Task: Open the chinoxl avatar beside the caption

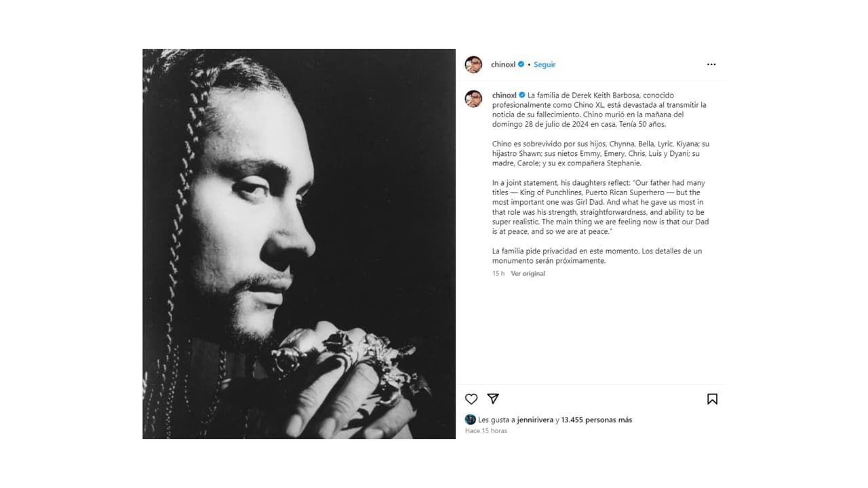Action: point(473,99)
